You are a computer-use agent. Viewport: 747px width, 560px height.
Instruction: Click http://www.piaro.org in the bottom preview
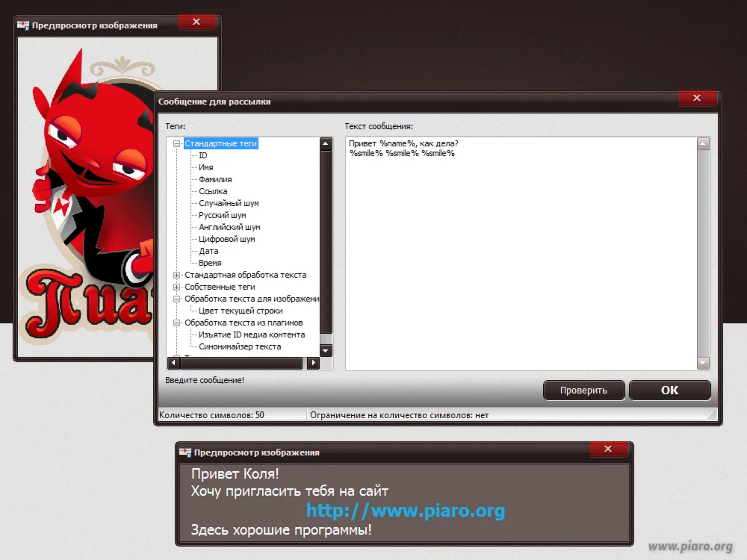click(406, 511)
